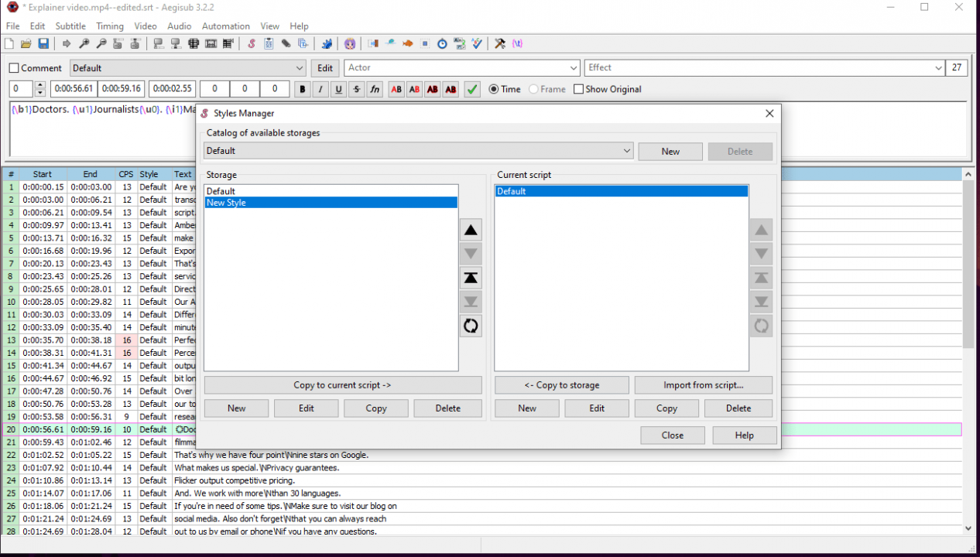Open script Properties toolbar icon
The image size is (980, 557).
[x=269, y=44]
